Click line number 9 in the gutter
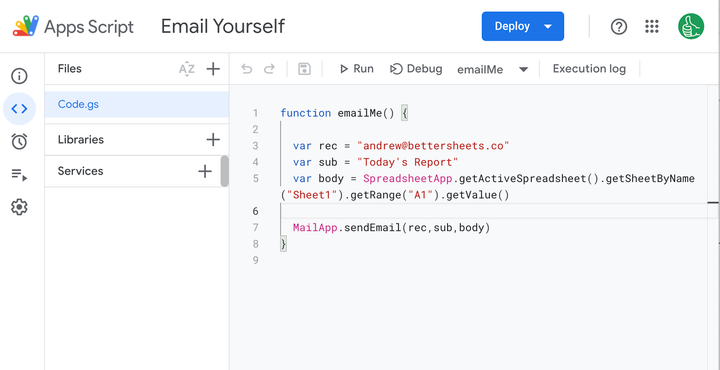This screenshot has width=720, height=370. click(x=256, y=260)
